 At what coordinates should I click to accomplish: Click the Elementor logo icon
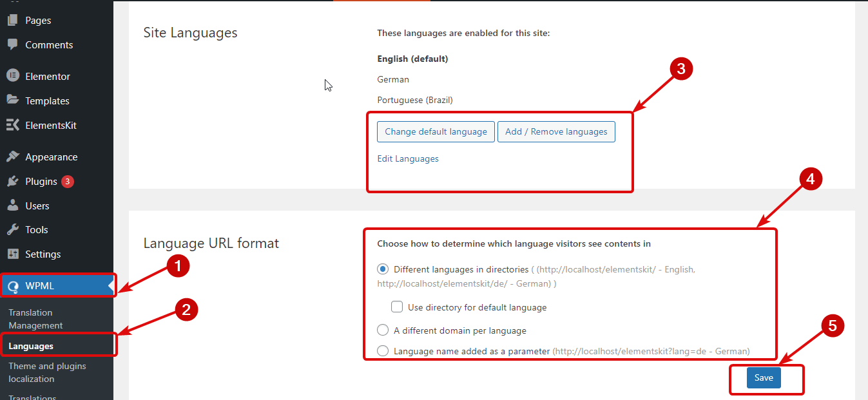click(12, 75)
